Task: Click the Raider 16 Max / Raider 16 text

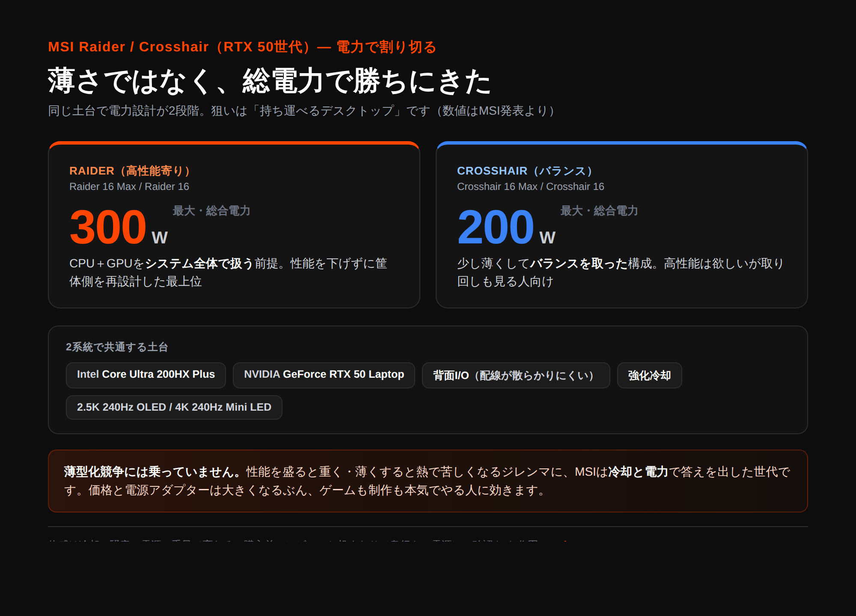Action: coord(129,187)
